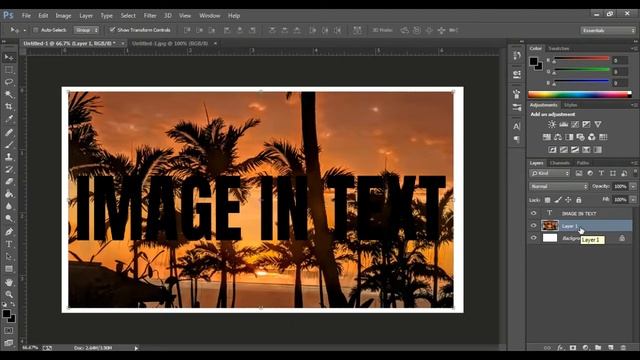
Task: Toggle type layer filter icon
Action: 601,173
